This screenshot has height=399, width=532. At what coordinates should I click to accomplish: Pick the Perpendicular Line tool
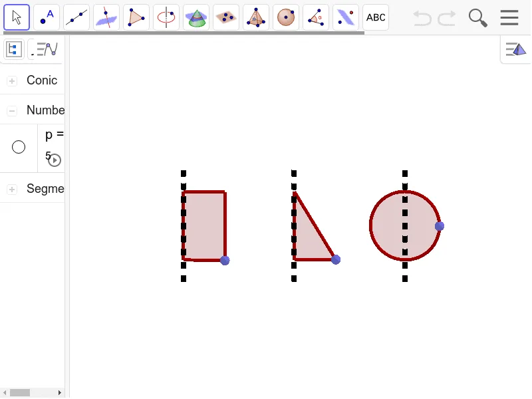tap(106, 17)
